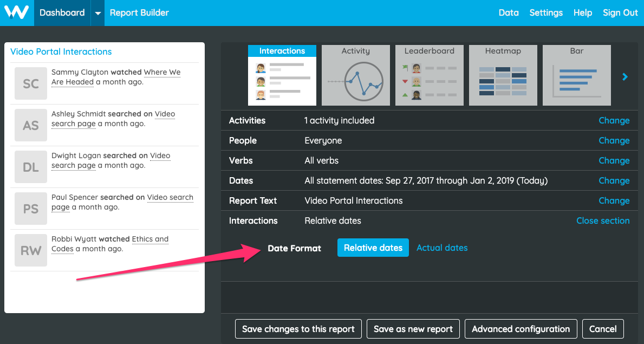644x344 pixels.
Task: Click the PS avatar for Paul Spencer
Action: (31, 209)
